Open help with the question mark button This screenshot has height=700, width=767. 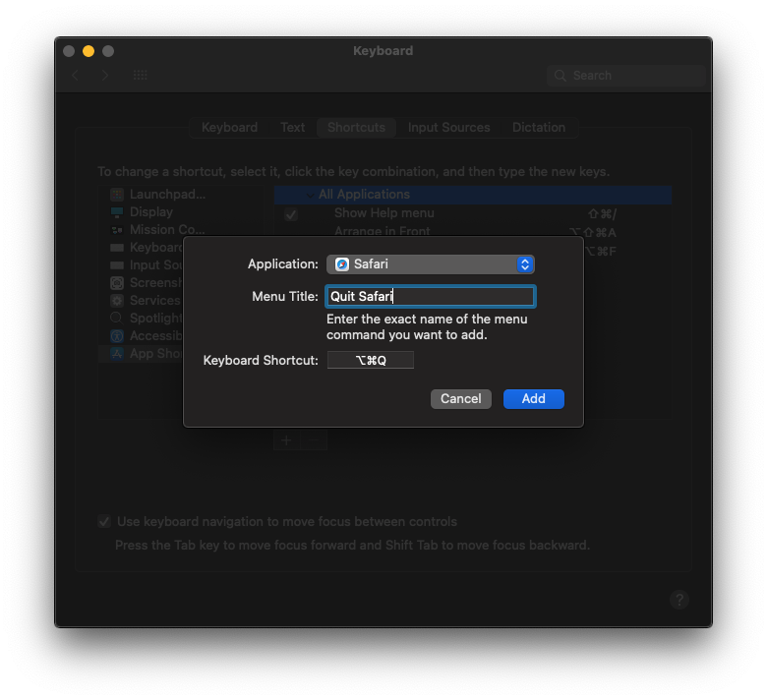pos(679,600)
